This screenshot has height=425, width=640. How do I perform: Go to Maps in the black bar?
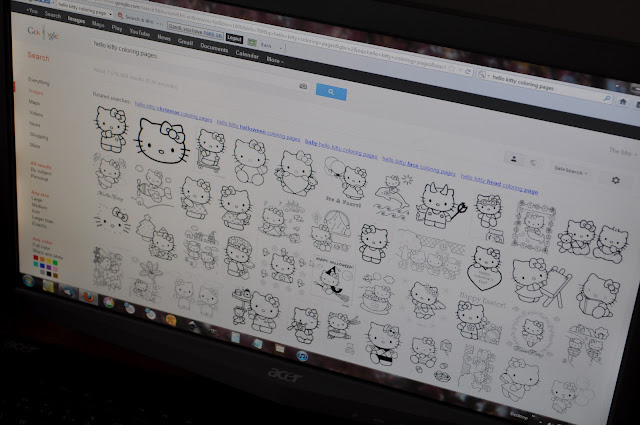(98, 24)
